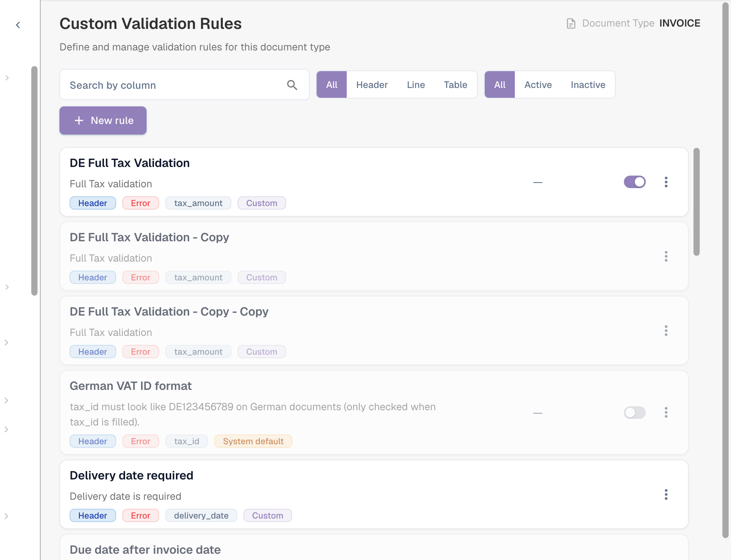Click the rules list scrollbar
The width and height of the screenshot is (731, 560).
[x=696, y=202]
